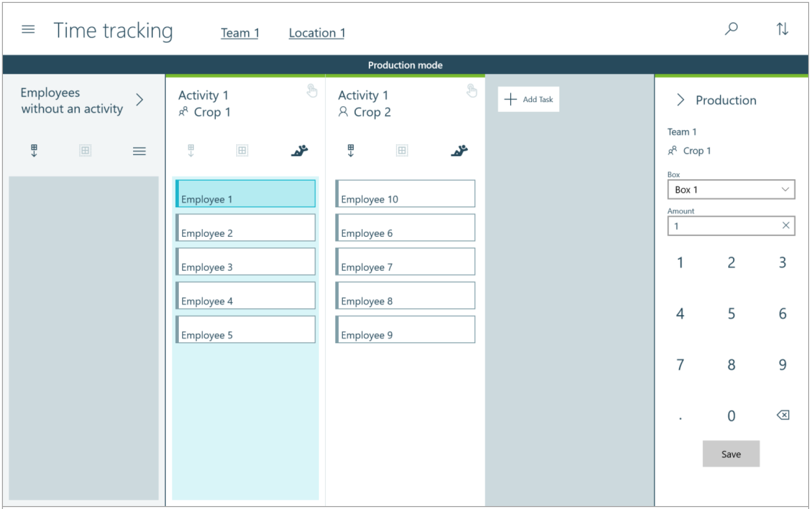812x509 pixels.
Task: Click worker activity icon in Crop 1 column
Action: [x=299, y=150]
